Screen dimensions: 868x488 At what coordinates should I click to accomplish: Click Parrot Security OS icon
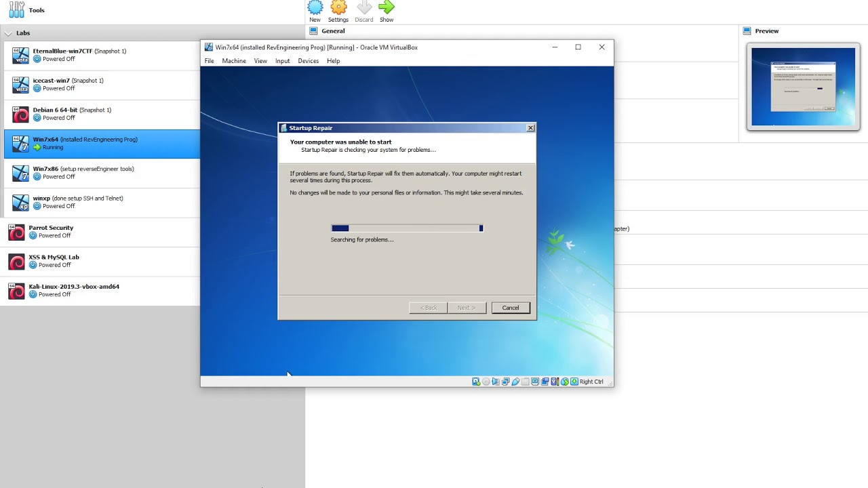17,232
